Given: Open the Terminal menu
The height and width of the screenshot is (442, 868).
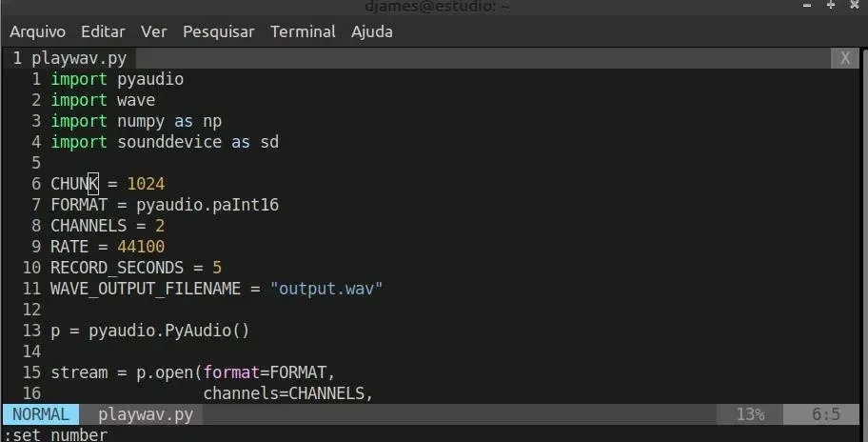Looking at the screenshot, I should point(303,31).
